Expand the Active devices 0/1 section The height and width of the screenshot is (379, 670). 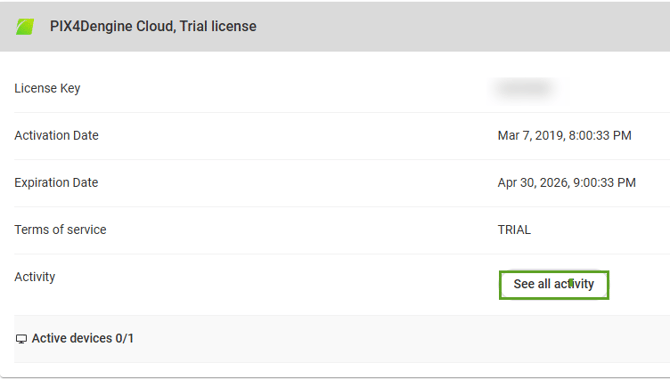click(x=342, y=339)
